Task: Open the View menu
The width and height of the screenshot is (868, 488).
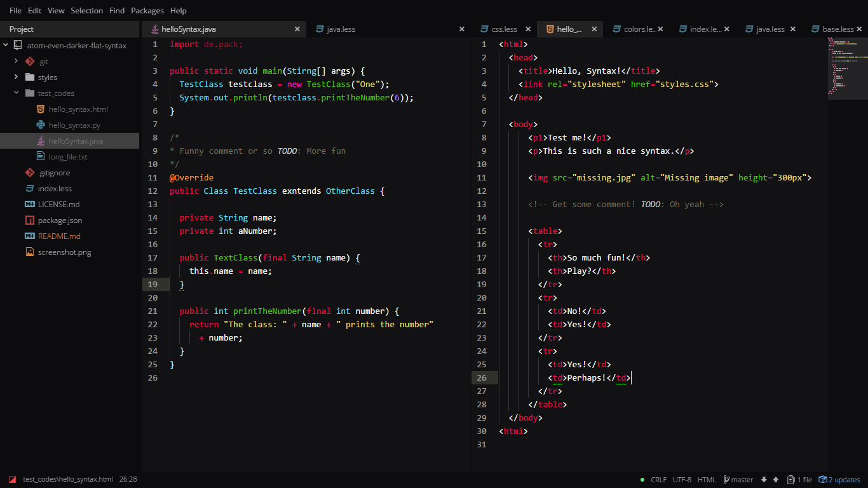Action: click(56, 10)
